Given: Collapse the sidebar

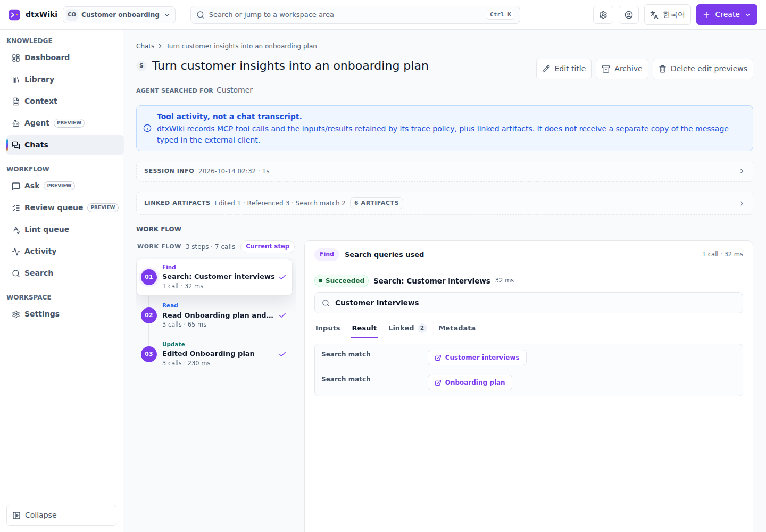Looking at the screenshot, I should point(61,515).
